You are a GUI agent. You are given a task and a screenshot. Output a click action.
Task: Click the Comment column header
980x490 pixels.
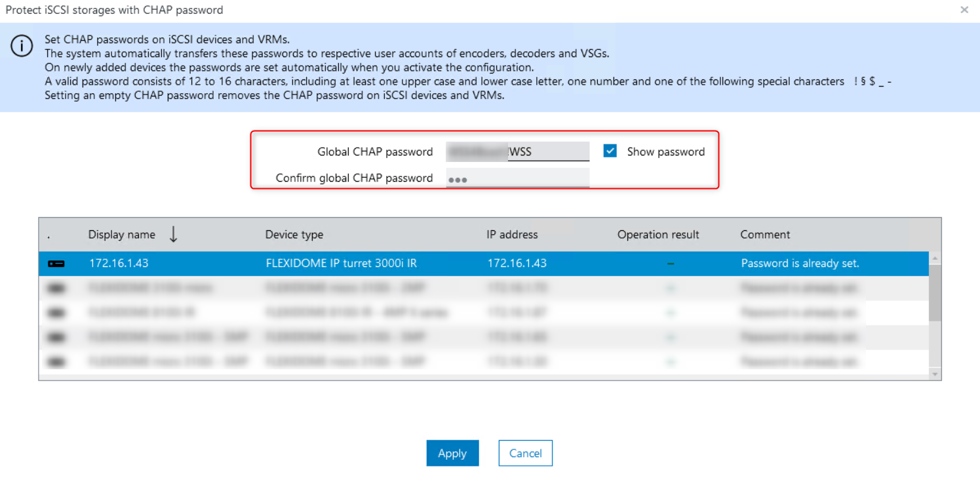tap(765, 234)
